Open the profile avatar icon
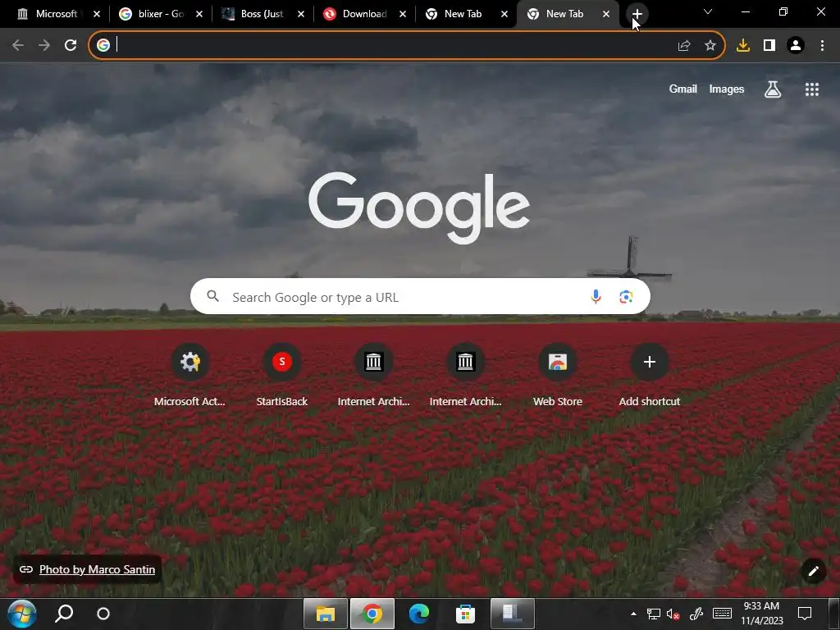The image size is (840, 630). tap(796, 46)
